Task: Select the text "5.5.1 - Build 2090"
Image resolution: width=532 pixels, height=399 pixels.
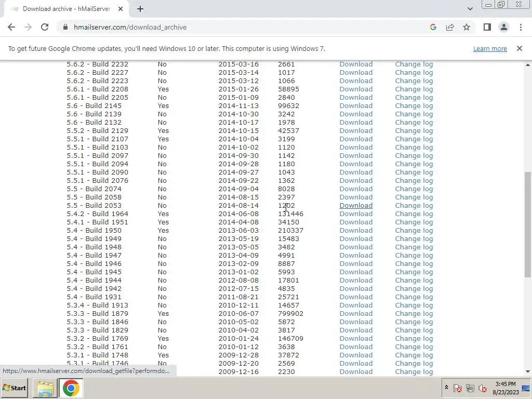Action: 97,172
